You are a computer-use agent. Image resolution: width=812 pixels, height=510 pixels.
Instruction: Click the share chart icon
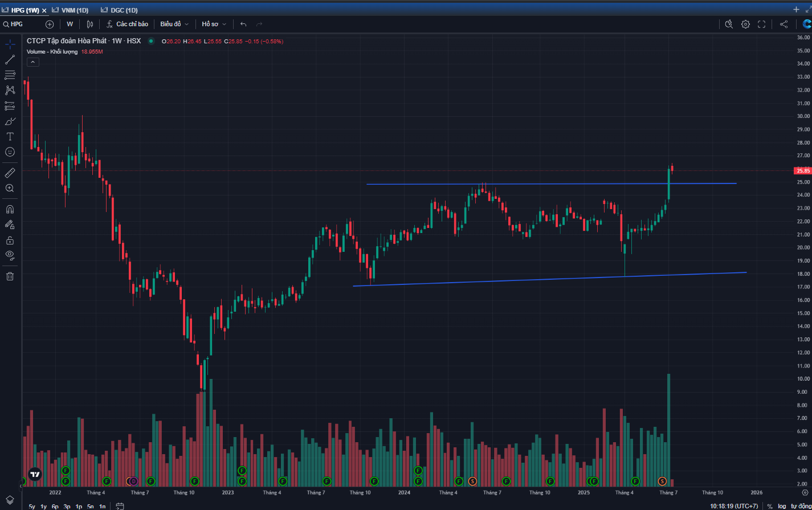(x=784, y=24)
